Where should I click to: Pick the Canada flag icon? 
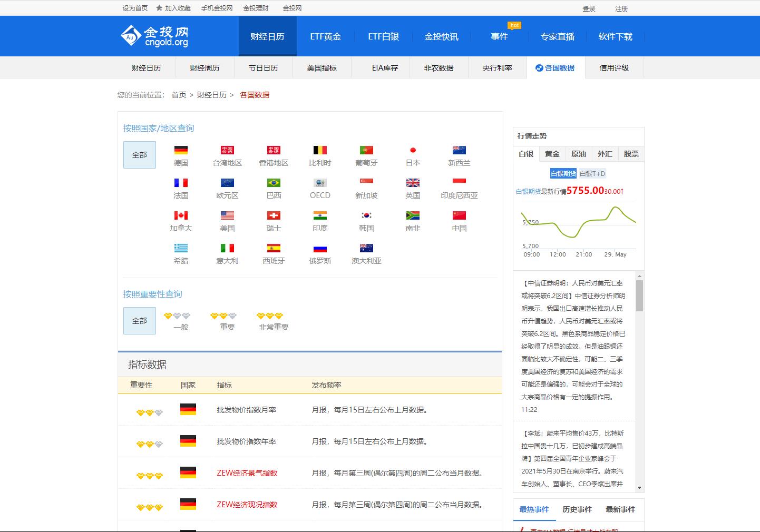click(181, 216)
